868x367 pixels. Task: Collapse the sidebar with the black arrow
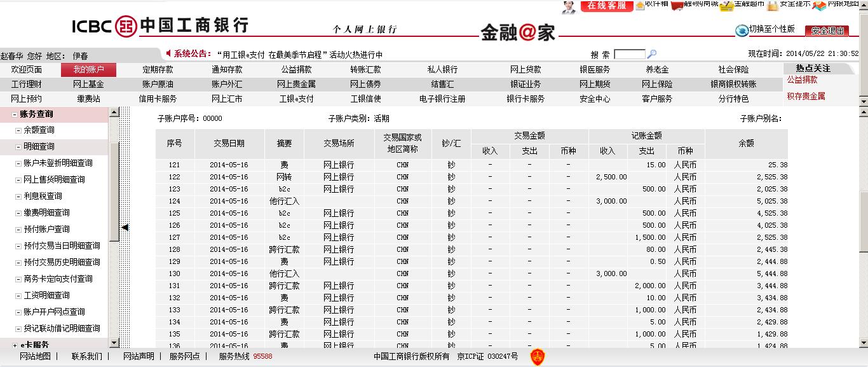click(x=125, y=227)
